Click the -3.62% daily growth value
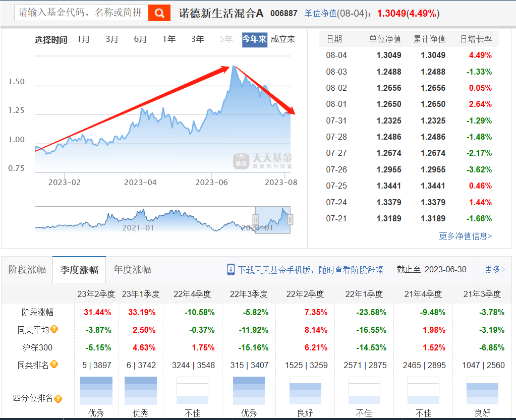The width and height of the screenshot is (516, 420). pos(479,170)
